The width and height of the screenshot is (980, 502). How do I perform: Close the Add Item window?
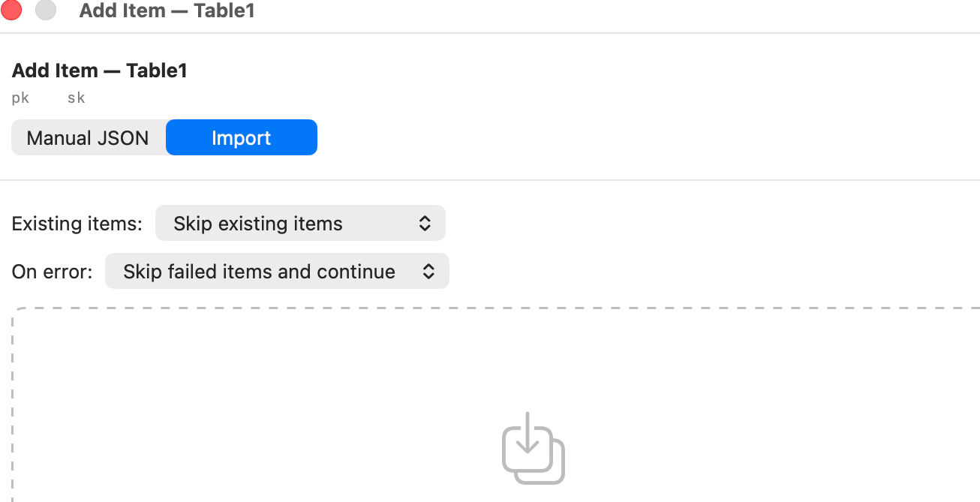click(x=12, y=11)
